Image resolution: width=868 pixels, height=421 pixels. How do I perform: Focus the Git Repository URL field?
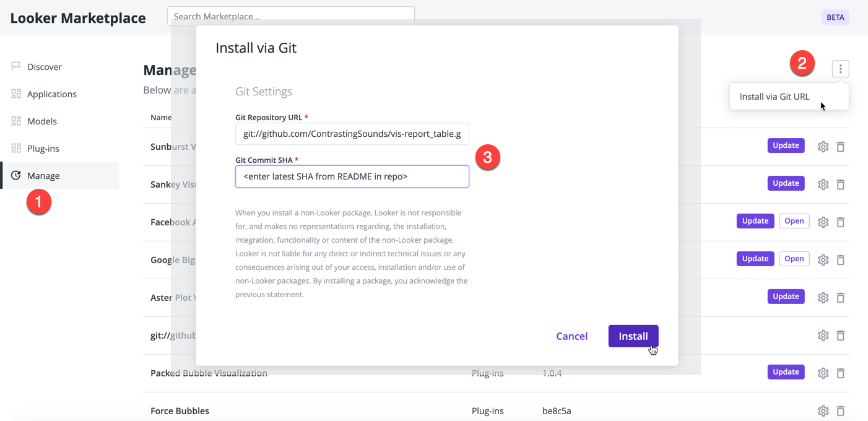pyautogui.click(x=352, y=134)
